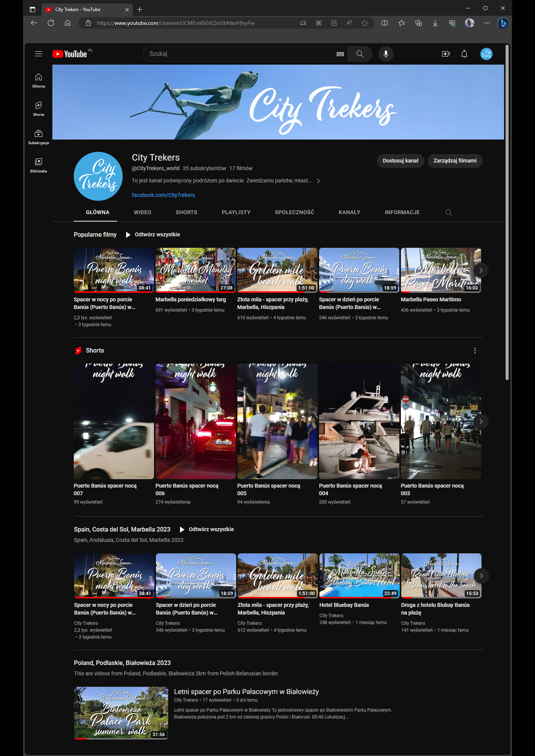Viewport: 535px width, 756px height.
Task: Show next Marbella 2023 playlist videos
Action: [481, 576]
